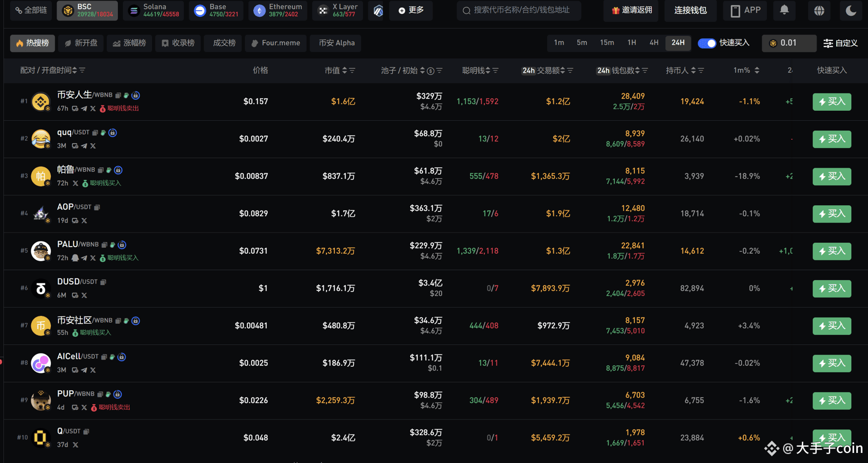Select the 1H time interval
This screenshot has height=463, width=868.
click(632, 43)
